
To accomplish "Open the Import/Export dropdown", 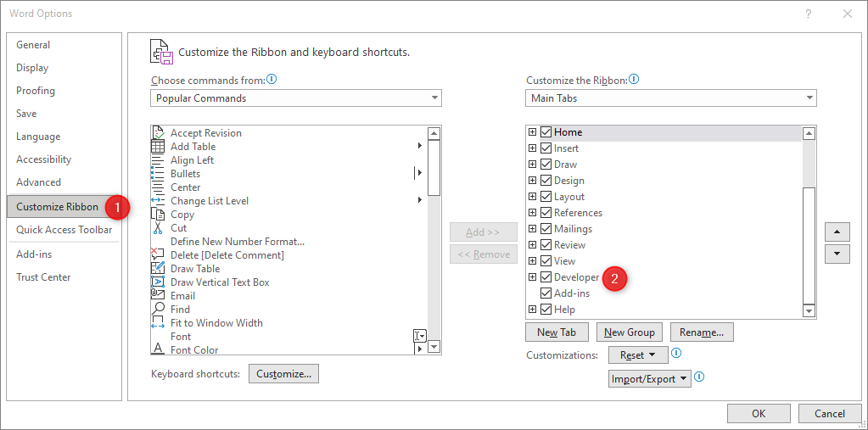I will coord(650,379).
